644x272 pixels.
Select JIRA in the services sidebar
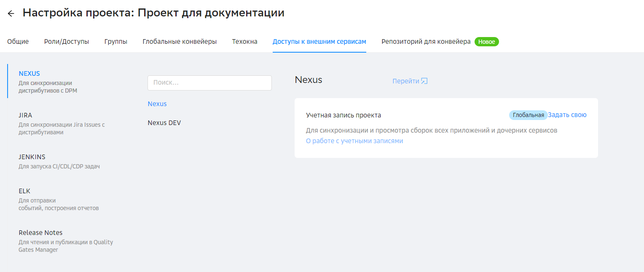25,115
